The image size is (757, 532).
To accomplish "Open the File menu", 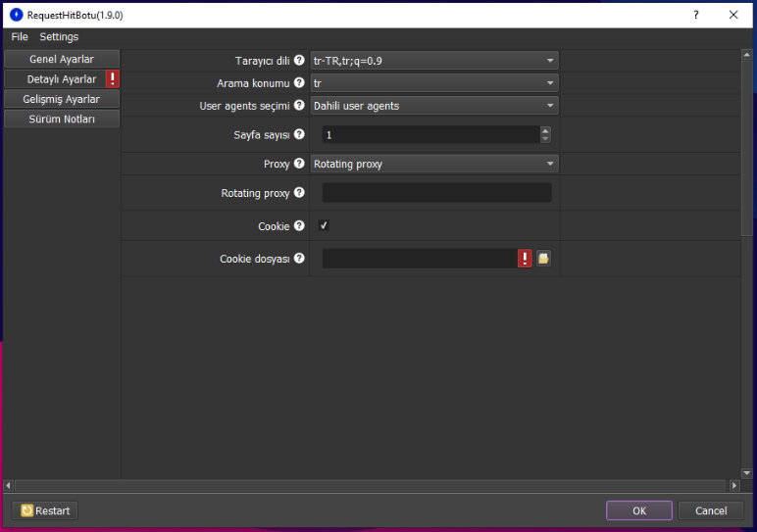I will point(20,37).
